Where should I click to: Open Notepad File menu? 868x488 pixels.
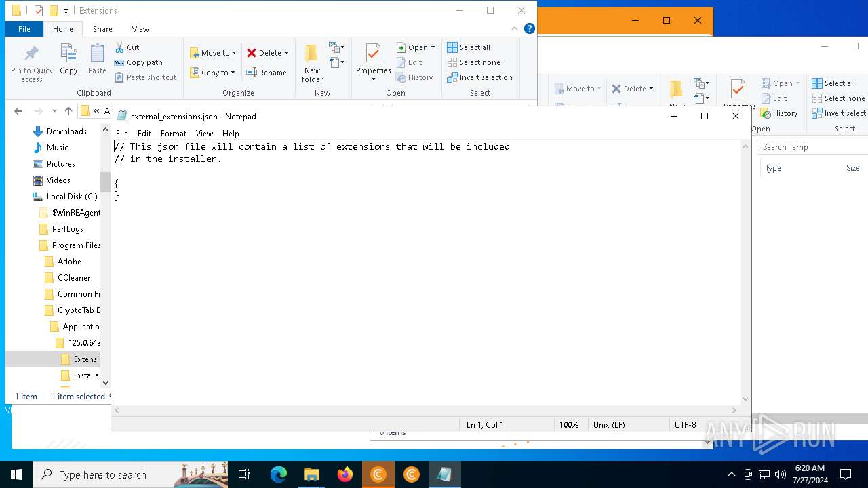[x=121, y=134]
